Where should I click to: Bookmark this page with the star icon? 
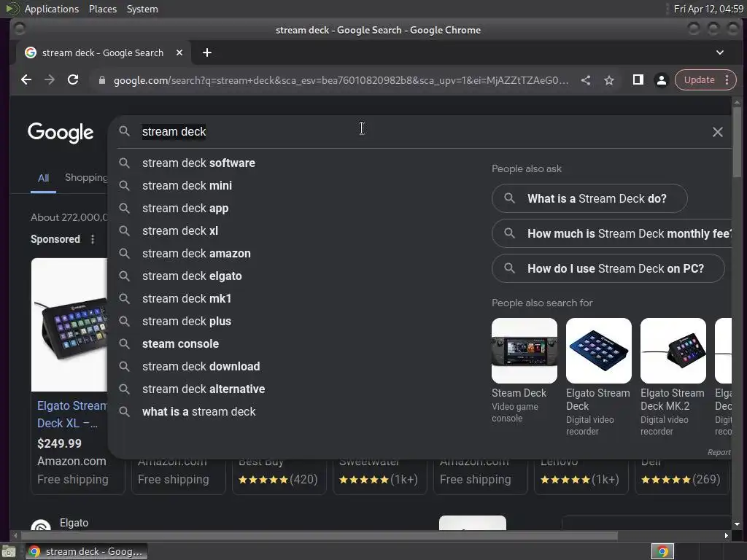click(609, 80)
